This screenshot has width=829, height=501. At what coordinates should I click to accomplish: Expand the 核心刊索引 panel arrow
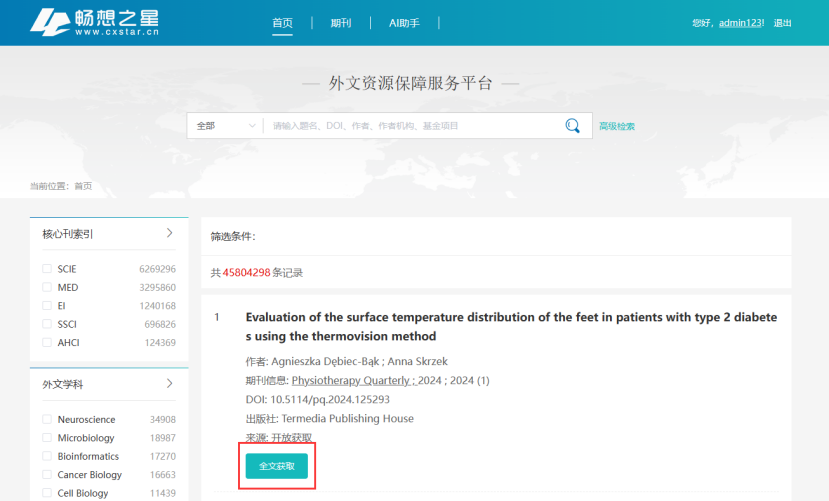pos(169,233)
